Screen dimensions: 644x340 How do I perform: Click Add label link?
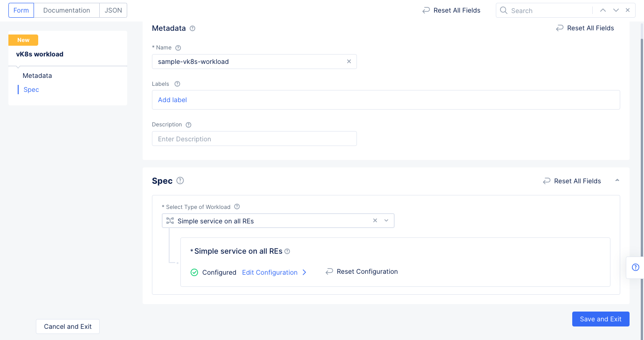172,100
